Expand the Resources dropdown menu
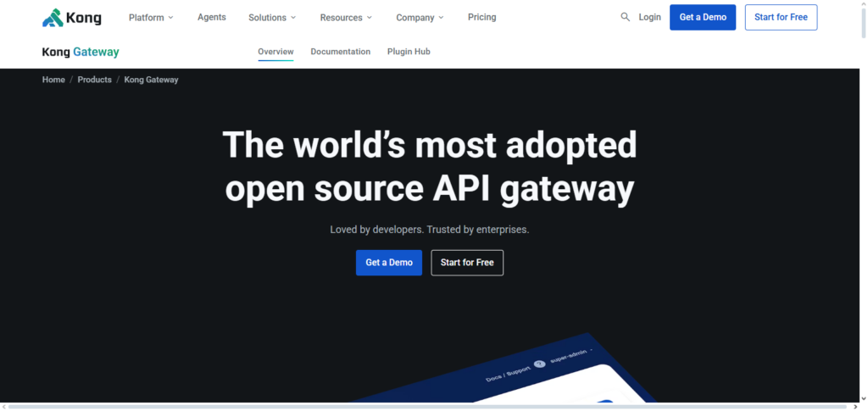Viewport: 868px width, 411px height. coord(346,18)
